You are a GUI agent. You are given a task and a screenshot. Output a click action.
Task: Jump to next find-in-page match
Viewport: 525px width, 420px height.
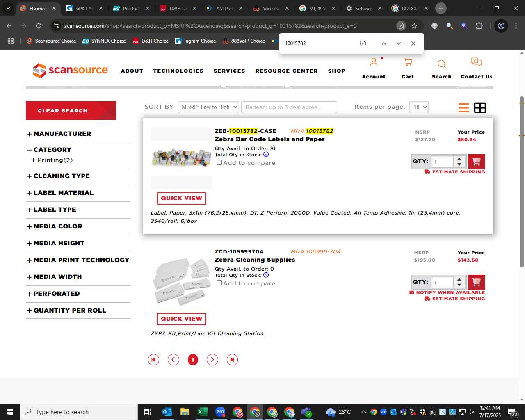click(399, 43)
